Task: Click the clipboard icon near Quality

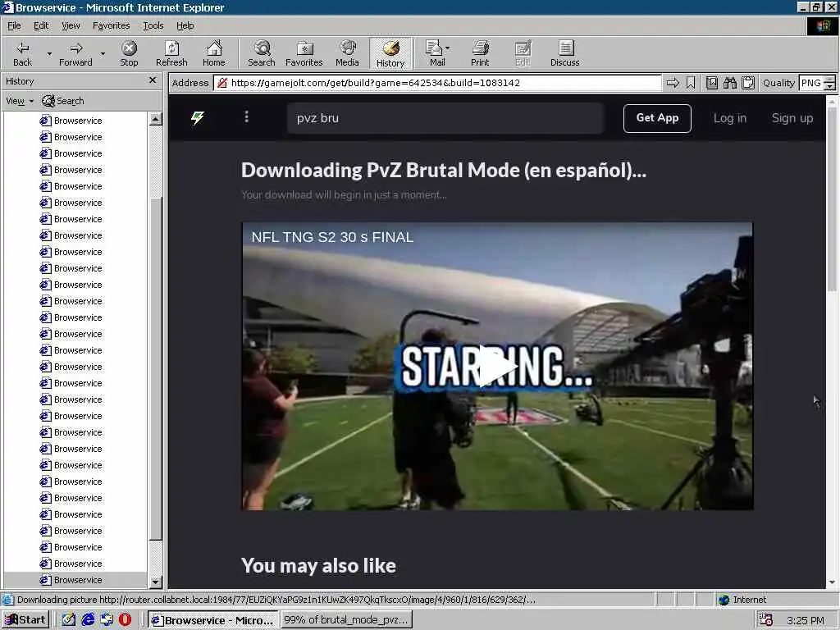Action: click(748, 83)
